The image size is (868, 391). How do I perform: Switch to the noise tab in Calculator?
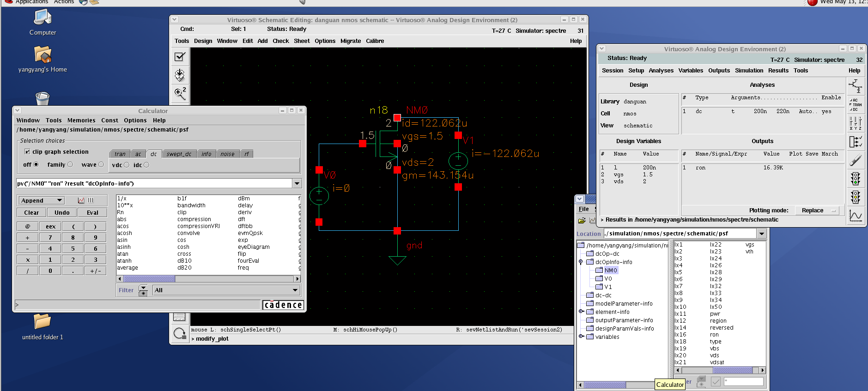click(227, 154)
